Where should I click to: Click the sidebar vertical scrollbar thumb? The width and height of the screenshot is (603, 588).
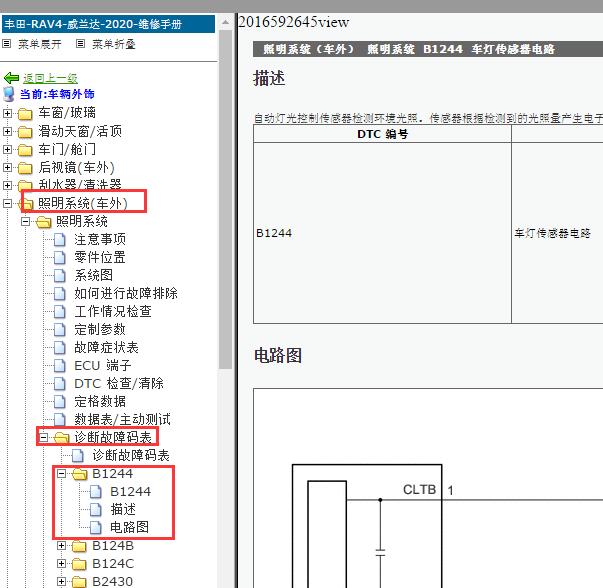(x=225, y=199)
